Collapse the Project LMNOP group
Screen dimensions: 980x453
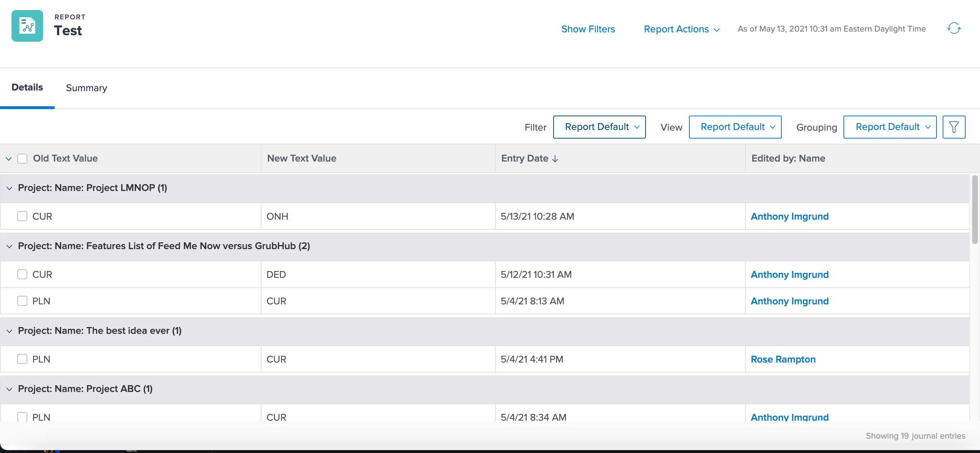coord(9,188)
